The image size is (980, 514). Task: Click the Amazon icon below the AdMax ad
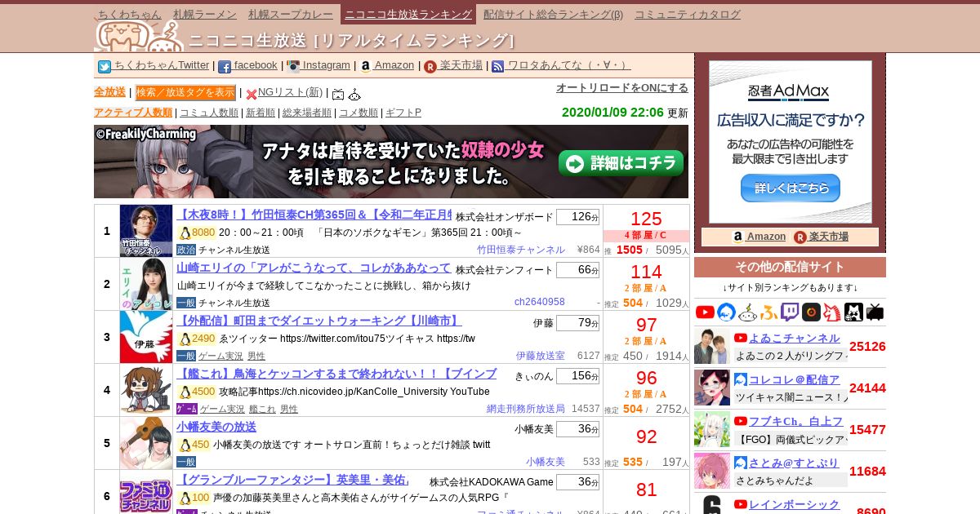pos(737,237)
